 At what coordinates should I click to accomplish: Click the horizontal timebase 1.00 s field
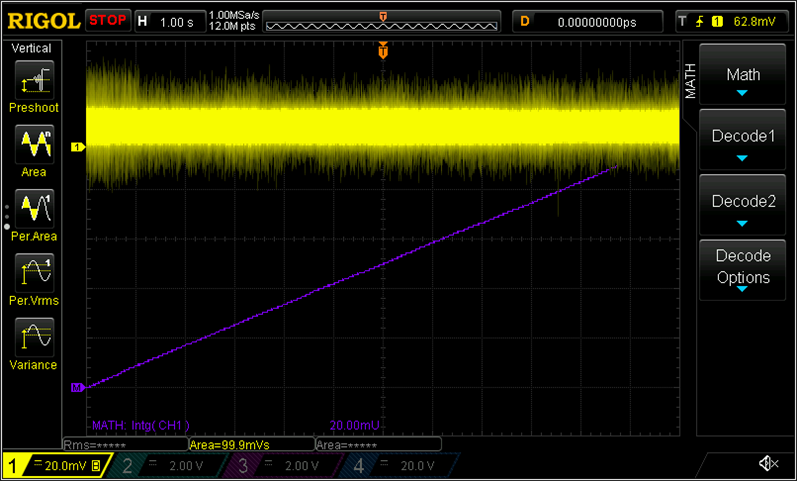168,20
